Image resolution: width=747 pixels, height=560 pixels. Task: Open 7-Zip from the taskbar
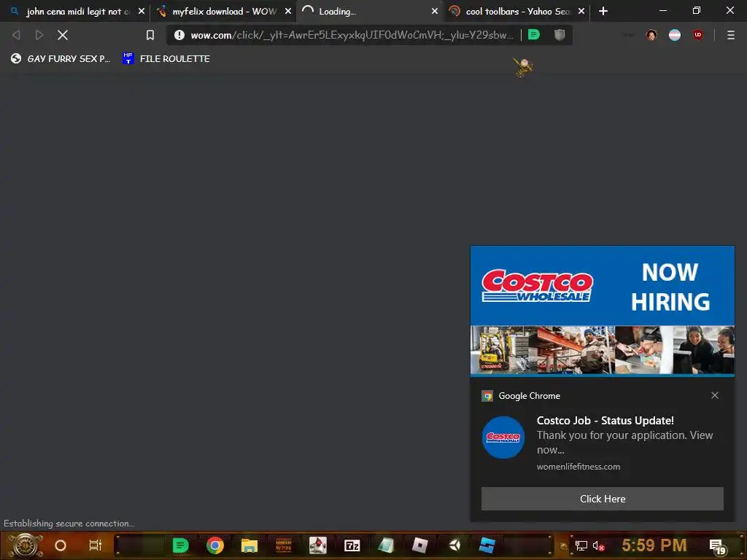[x=352, y=545]
